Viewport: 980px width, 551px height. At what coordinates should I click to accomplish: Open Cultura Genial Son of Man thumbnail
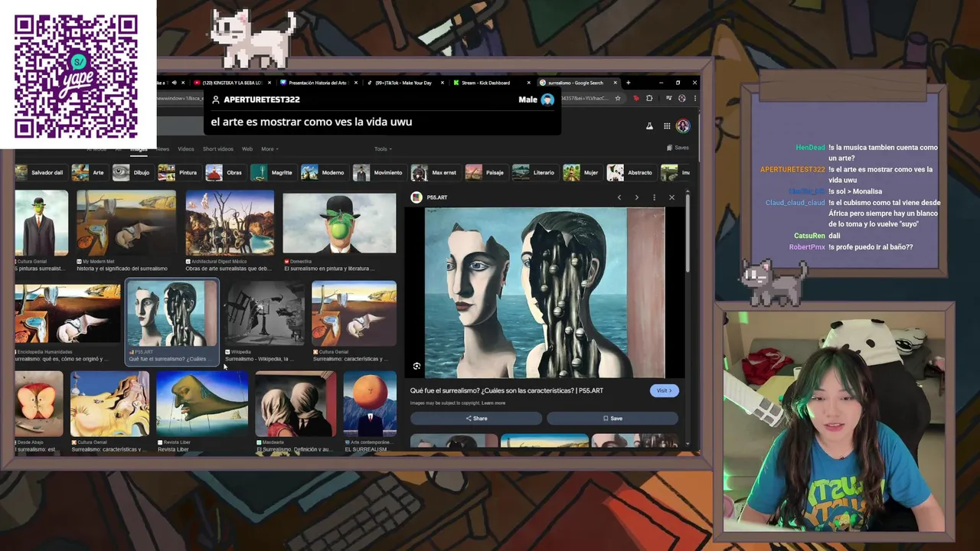[41, 223]
